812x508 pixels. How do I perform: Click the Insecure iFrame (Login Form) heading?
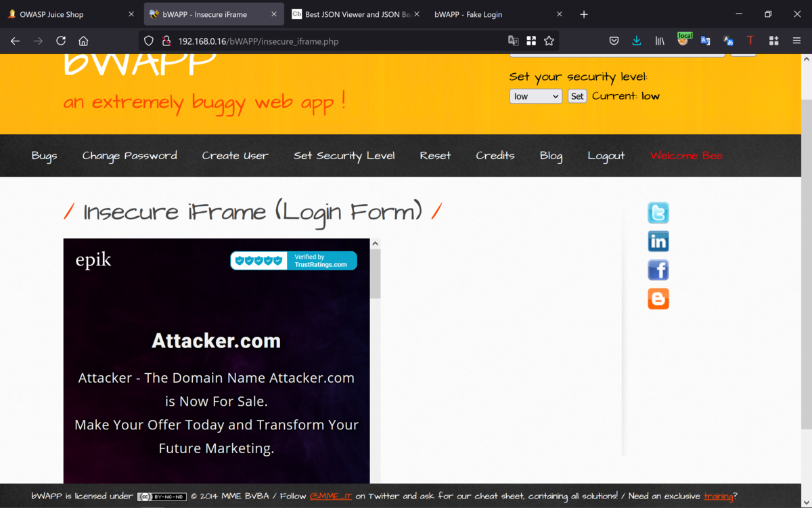[x=252, y=213]
